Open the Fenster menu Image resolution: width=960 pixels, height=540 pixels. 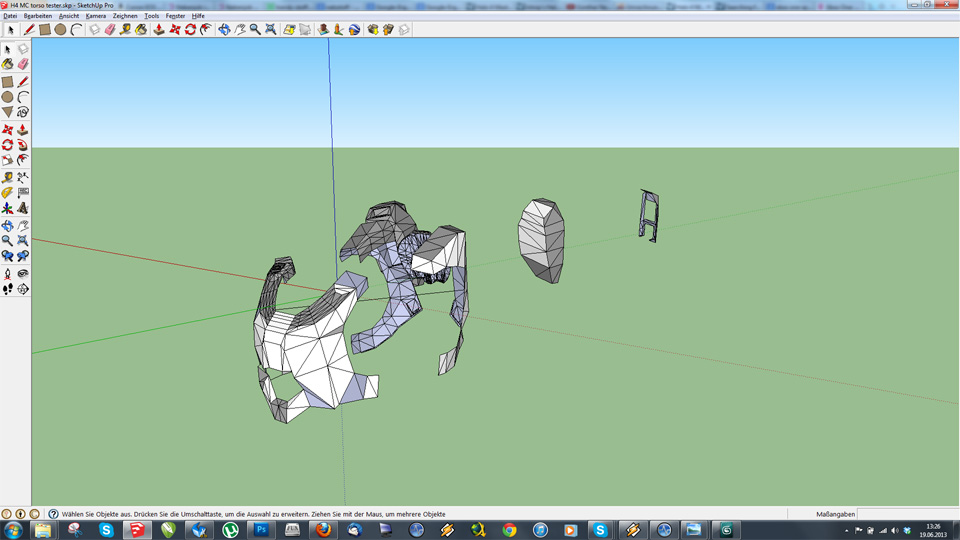[175, 16]
